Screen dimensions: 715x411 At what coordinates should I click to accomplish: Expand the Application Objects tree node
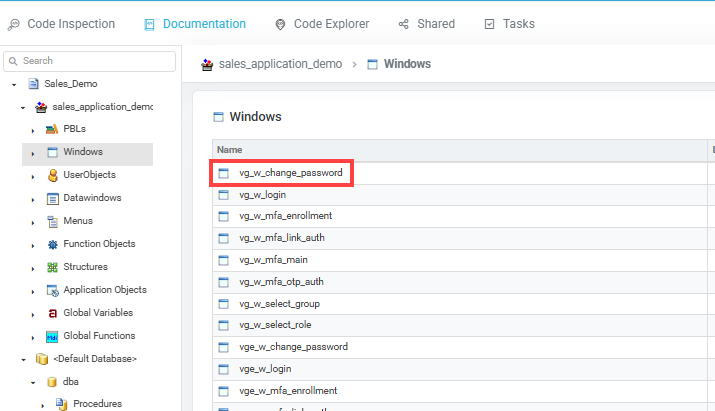coord(33,291)
